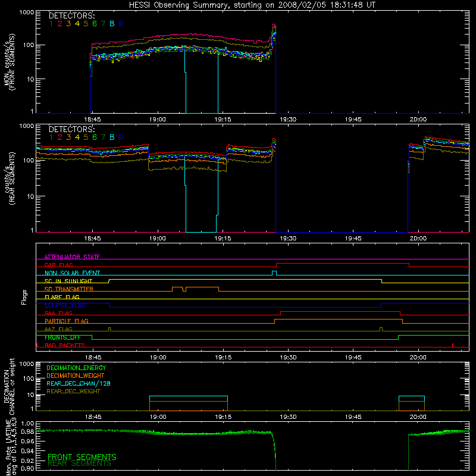
Task: Select the GAP_FLAG label
Action: 58,265
